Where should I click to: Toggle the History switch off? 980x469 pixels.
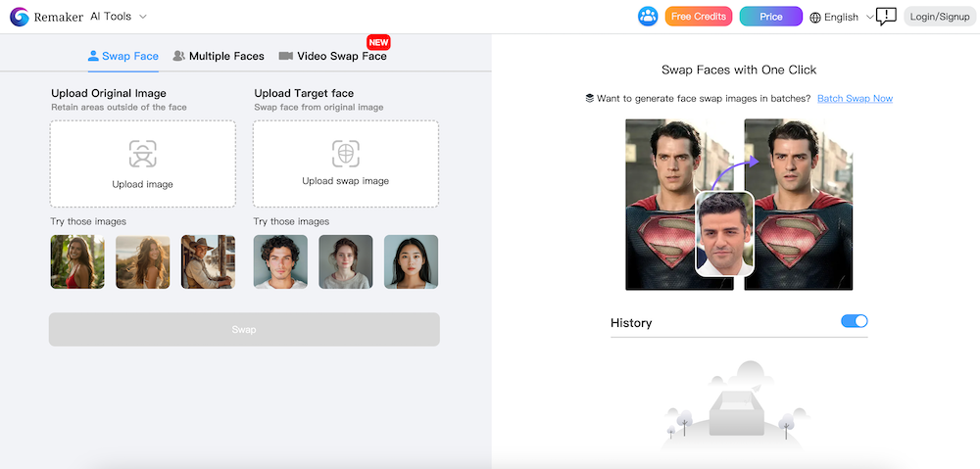(855, 321)
